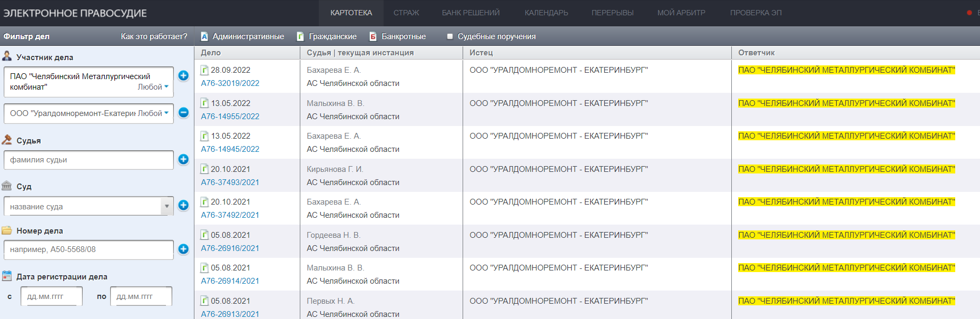Add another court with the plus button
Viewport: 980px width, 319px height.
[x=183, y=206]
